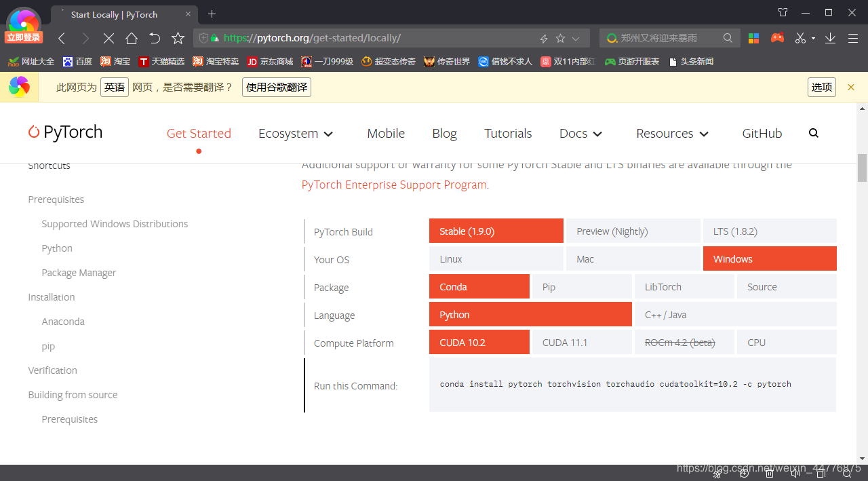Image resolution: width=868 pixels, height=481 pixels.
Task: Select CUDA 11.1 compute platform
Action: pos(582,342)
